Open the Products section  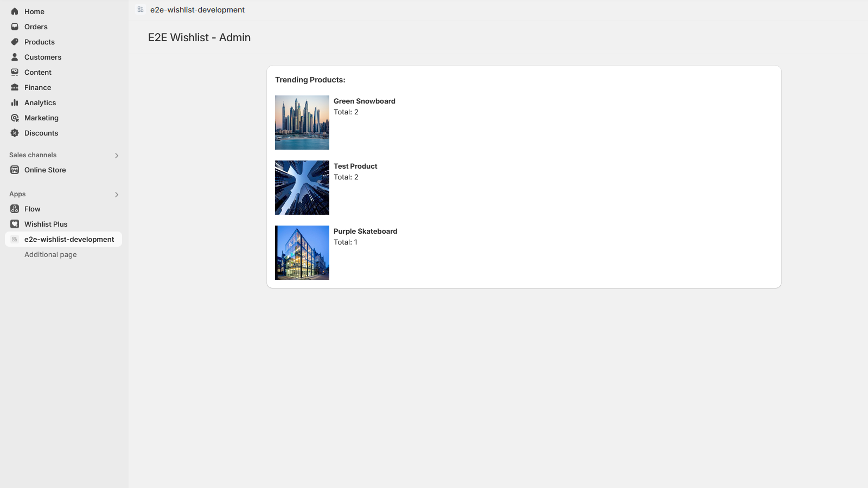pyautogui.click(x=63, y=42)
